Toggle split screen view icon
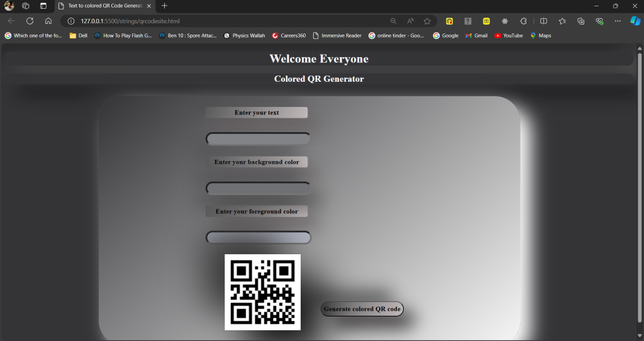This screenshot has height=341, width=644. [543, 21]
